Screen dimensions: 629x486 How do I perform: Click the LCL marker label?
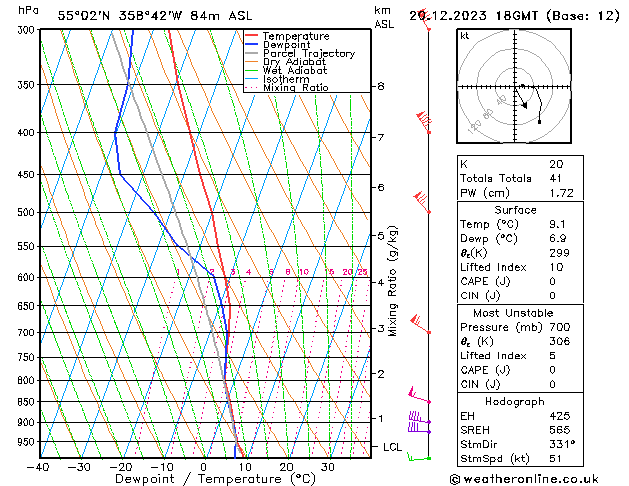(392, 447)
